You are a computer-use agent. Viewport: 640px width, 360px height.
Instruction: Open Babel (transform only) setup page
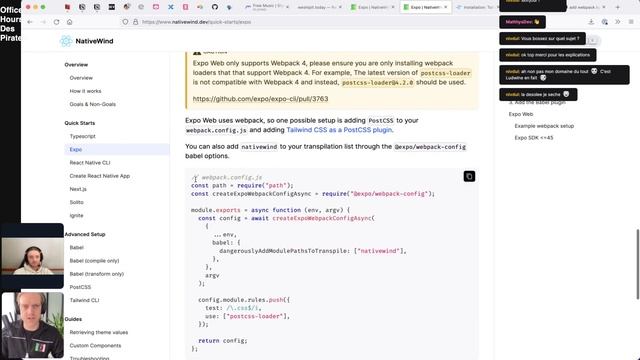[97, 274]
